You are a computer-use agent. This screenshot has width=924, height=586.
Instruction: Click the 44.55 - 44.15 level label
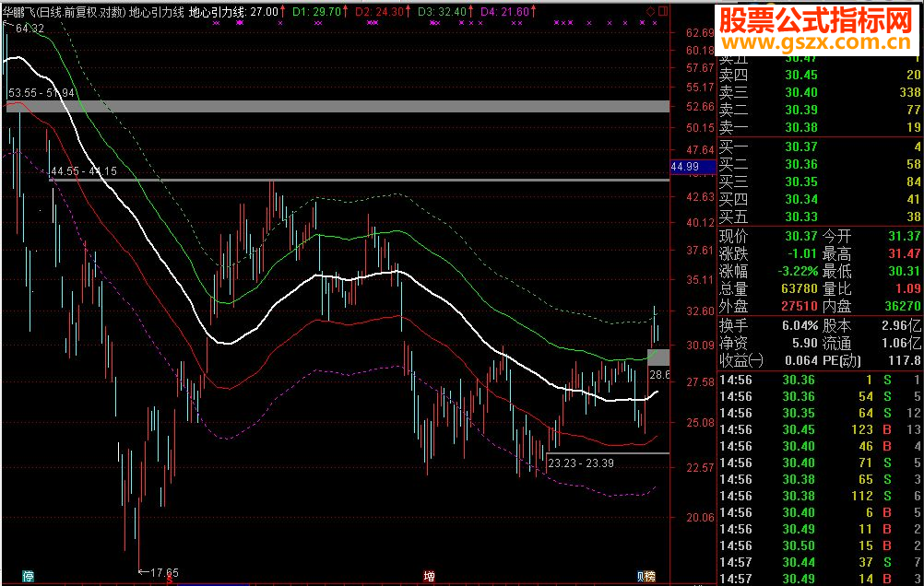coord(84,171)
